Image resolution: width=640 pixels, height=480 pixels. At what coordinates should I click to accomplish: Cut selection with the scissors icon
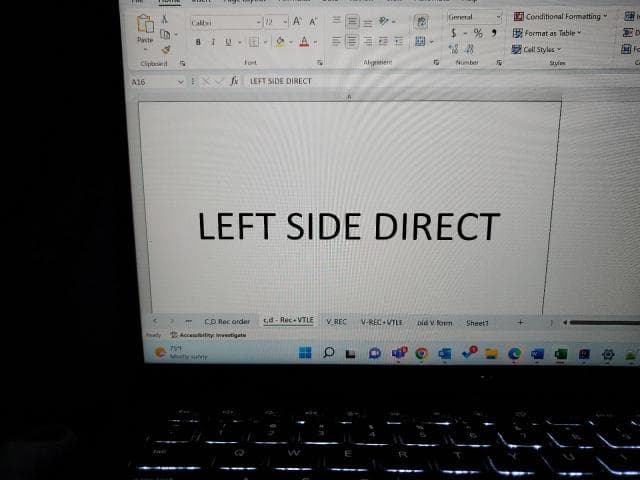tap(164, 19)
